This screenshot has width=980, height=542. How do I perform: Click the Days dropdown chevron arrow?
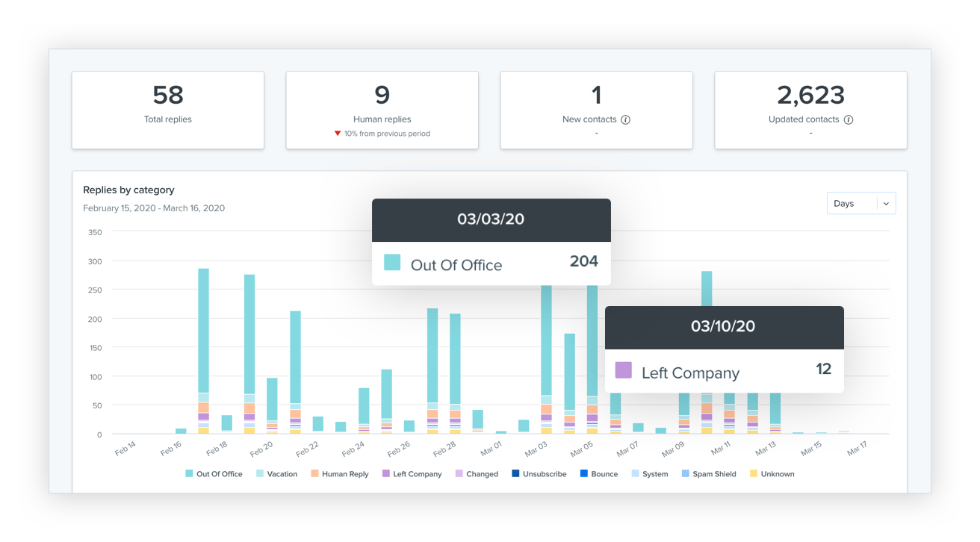tap(886, 204)
